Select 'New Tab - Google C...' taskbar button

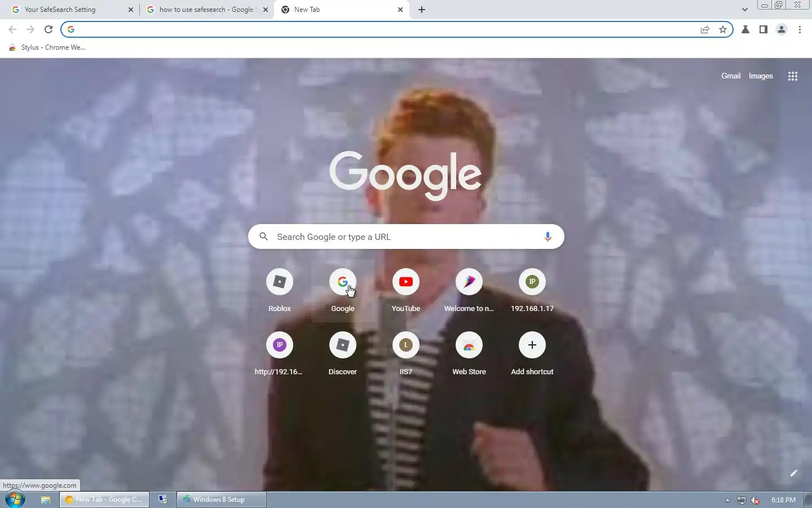[104, 500]
